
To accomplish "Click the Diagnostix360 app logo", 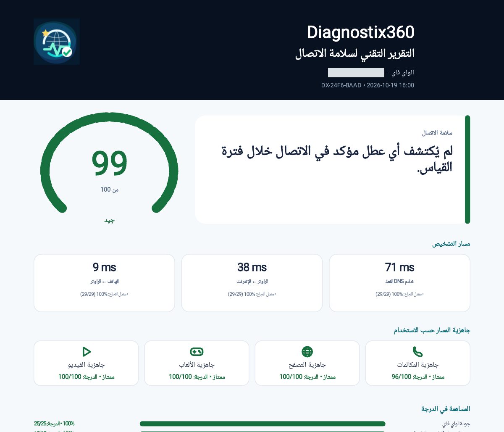I will click(x=57, y=41).
